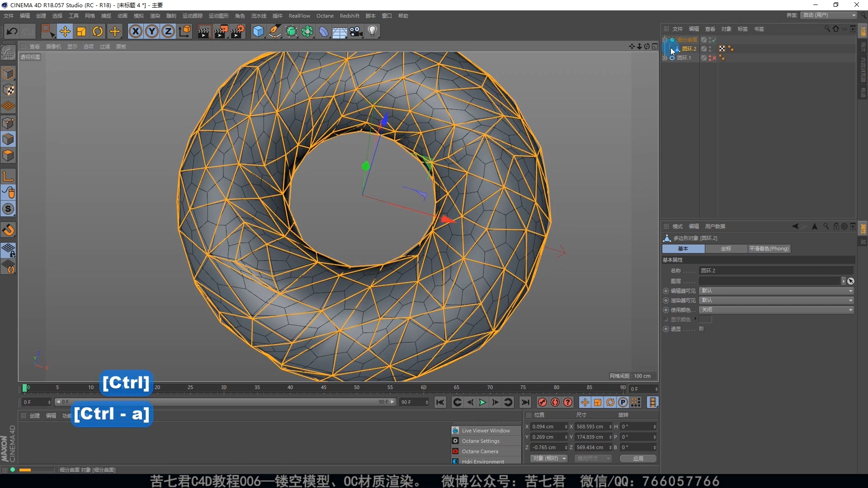Add a Cube primitive object
This screenshot has width=868, height=488.
coord(258,31)
